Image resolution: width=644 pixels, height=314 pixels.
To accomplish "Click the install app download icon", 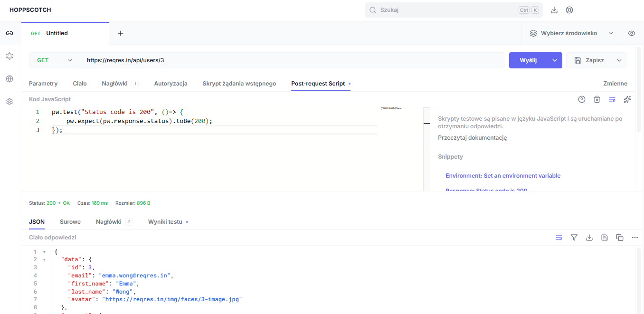I will tap(554, 10).
